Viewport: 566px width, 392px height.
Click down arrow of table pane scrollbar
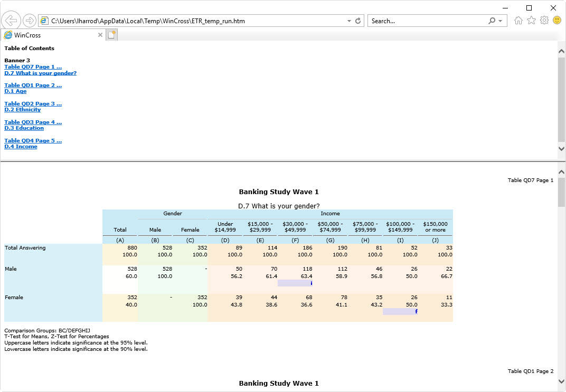point(561,381)
